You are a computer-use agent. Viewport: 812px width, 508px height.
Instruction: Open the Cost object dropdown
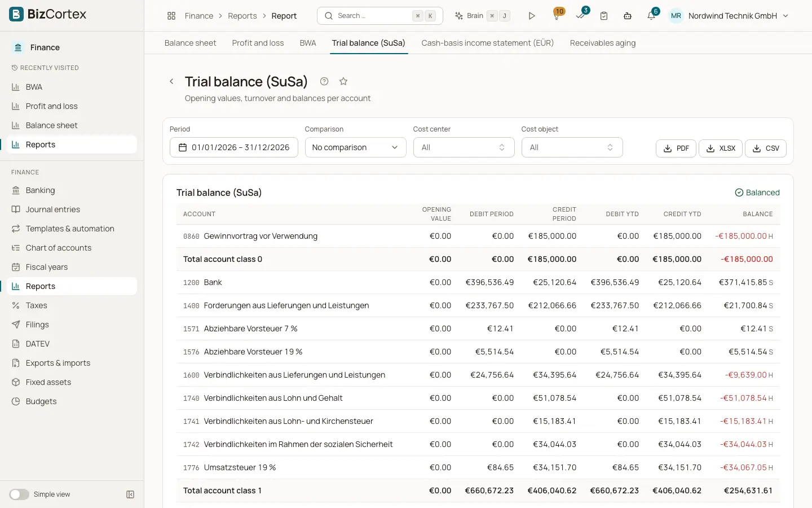point(572,147)
